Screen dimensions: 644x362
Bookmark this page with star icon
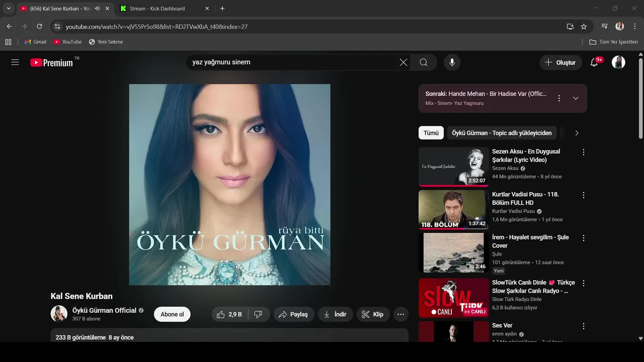coord(584,26)
